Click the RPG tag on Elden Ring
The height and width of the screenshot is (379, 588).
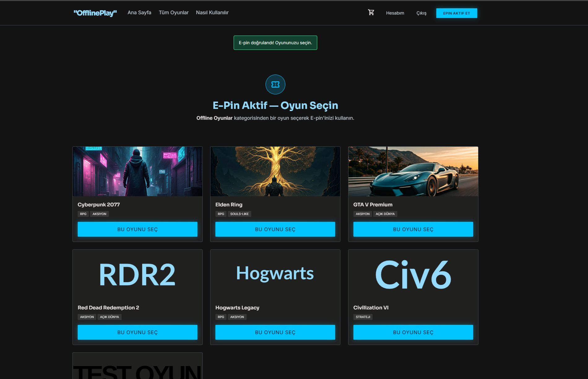pyautogui.click(x=221, y=214)
